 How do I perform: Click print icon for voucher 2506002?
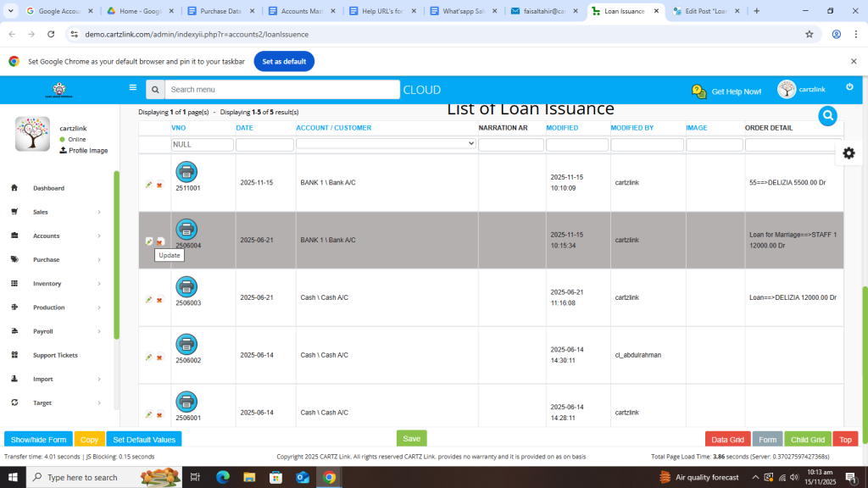point(186,344)
